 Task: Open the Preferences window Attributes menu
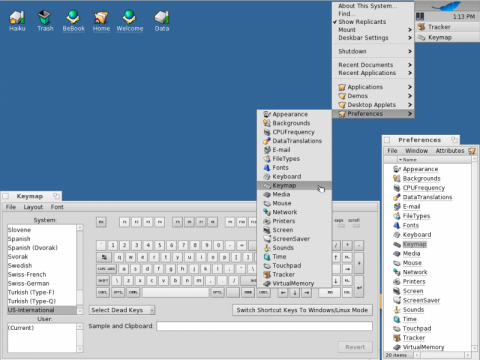pos(450,151)
